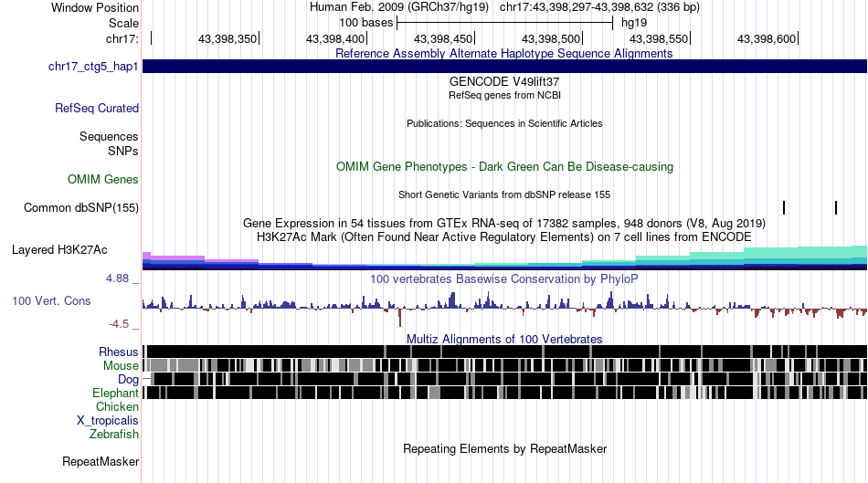Click the H3K27Ac Mark ENCODE track title
The width and height of the screenshot is (868, 483).
[x=504, y=237]
